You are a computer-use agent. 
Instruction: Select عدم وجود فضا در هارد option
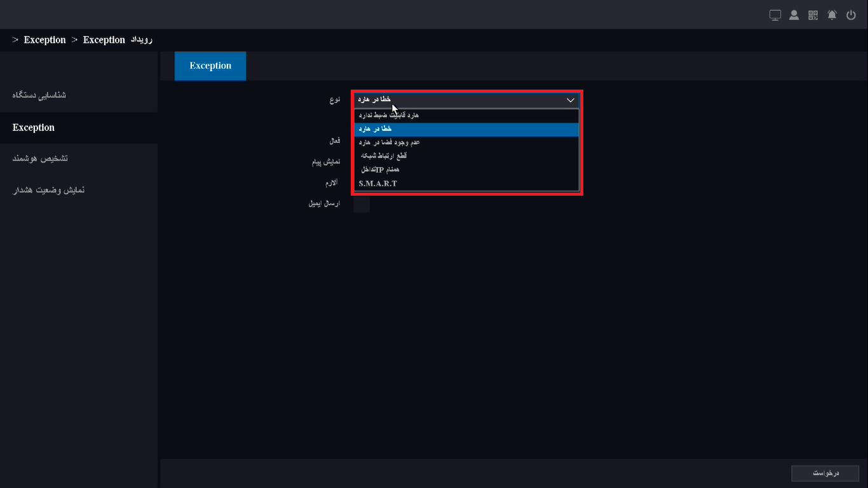point(466,143)
